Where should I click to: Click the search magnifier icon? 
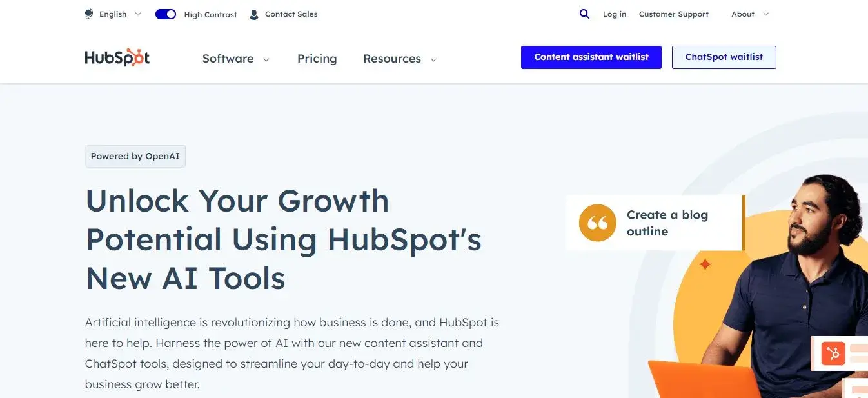click(584, 14)
